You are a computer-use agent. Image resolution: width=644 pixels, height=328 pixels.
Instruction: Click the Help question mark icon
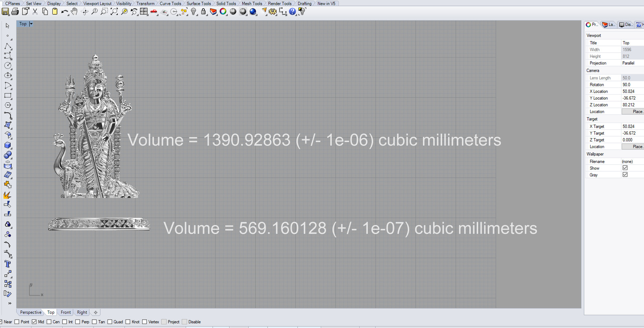293,12
